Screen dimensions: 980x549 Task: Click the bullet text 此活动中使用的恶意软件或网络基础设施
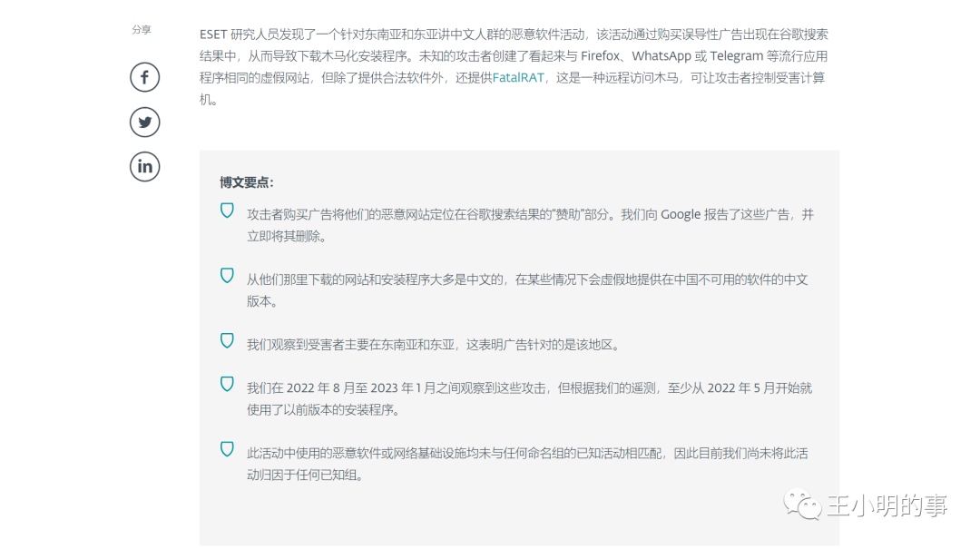point(527,464)
